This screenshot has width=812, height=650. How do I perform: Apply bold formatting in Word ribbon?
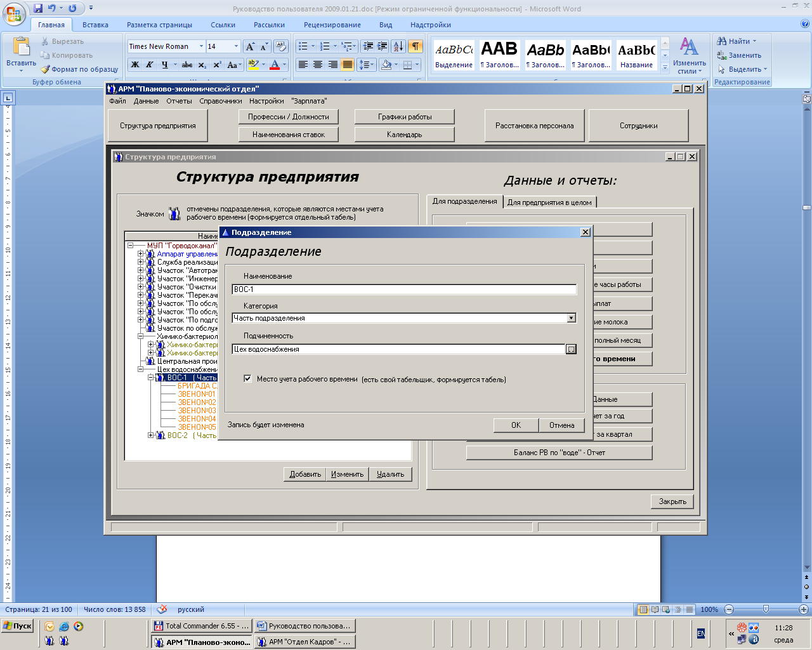135,65
